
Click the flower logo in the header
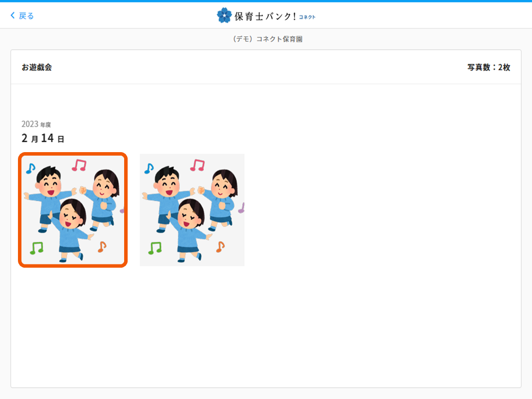pyautogui.click(x=224, y=15)
